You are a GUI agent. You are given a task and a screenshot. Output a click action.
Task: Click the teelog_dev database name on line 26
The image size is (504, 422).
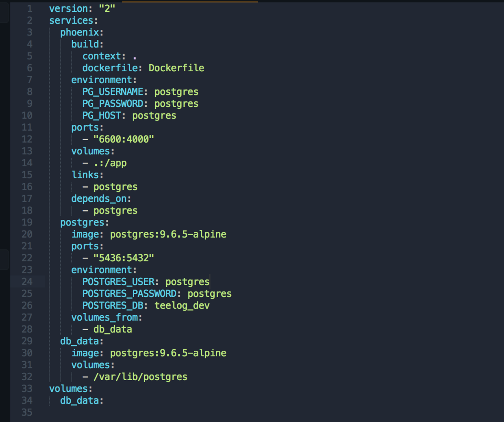182,305
